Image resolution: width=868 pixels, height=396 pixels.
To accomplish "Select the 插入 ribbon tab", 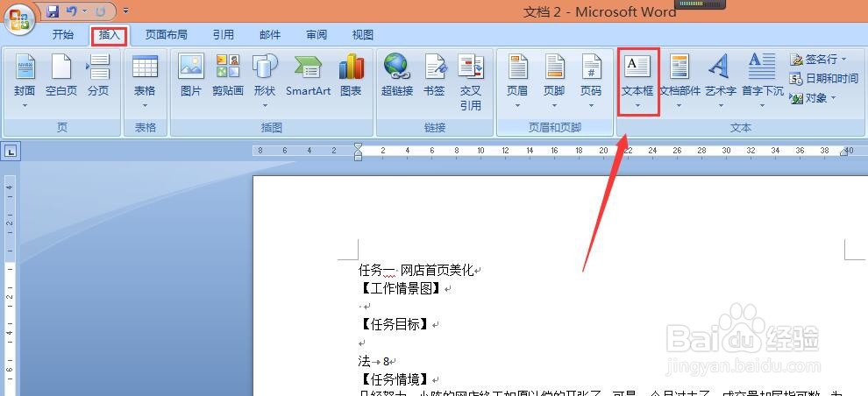I will tap(110, 35).
